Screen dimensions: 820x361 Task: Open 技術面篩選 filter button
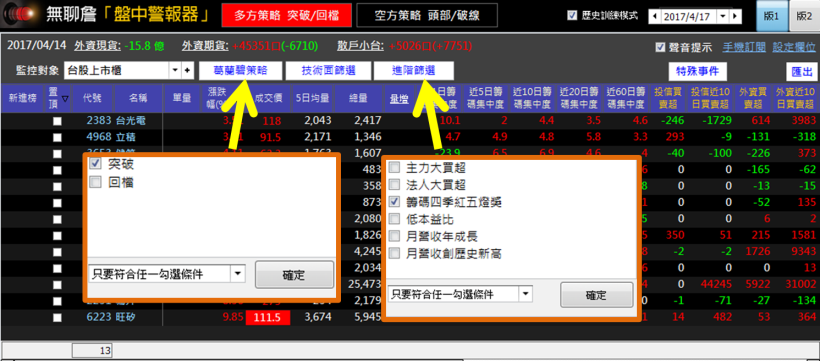(x=328, y=71)
